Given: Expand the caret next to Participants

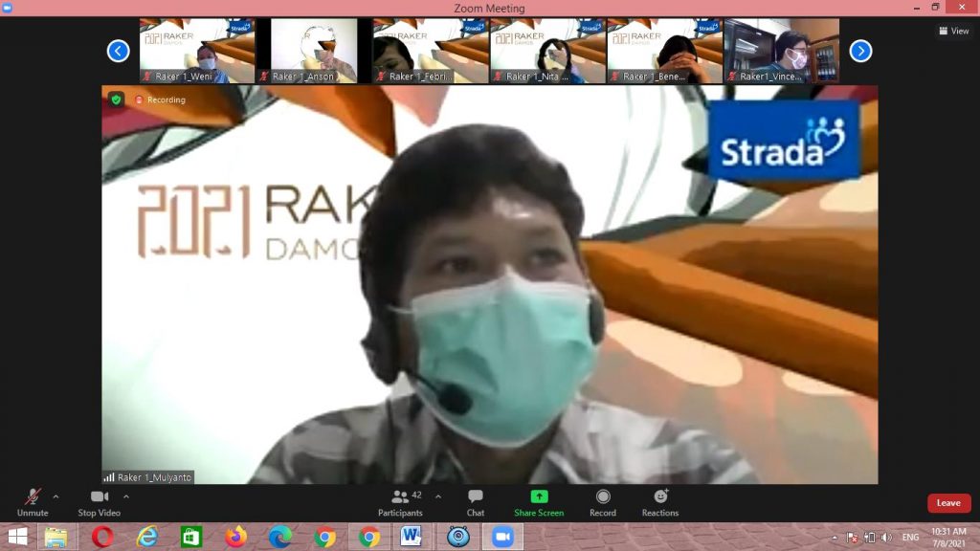Looking at the screenshot, I should coord(438,496).
